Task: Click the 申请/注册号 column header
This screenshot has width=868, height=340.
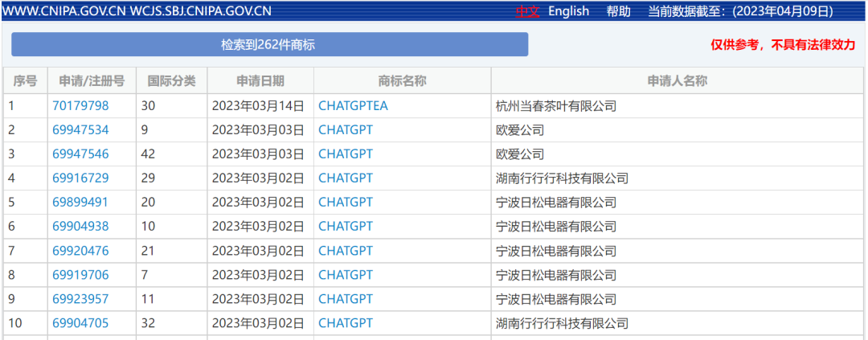Action: [92, 81]
